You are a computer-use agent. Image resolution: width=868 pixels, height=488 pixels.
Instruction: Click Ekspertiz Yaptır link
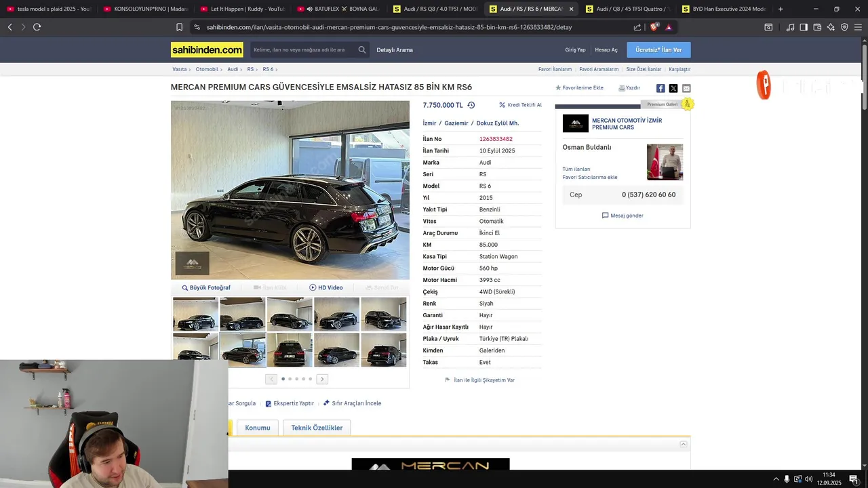tap(290, 403)
